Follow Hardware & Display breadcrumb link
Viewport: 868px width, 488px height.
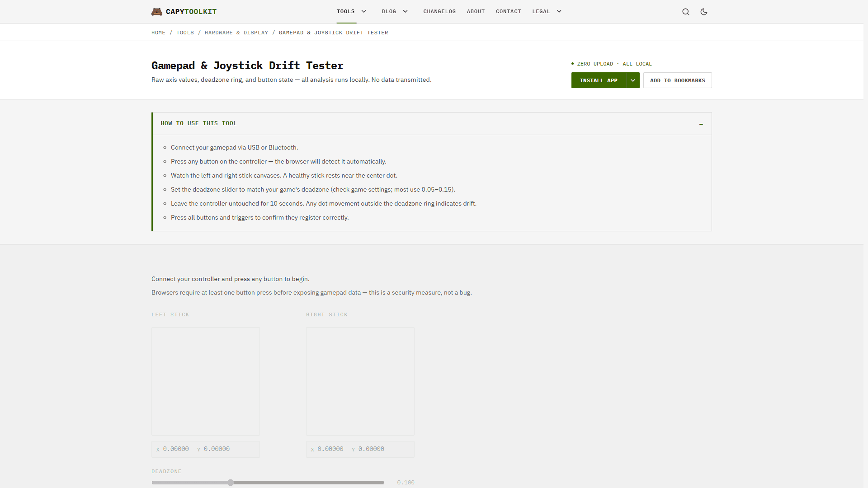point(236,33)
